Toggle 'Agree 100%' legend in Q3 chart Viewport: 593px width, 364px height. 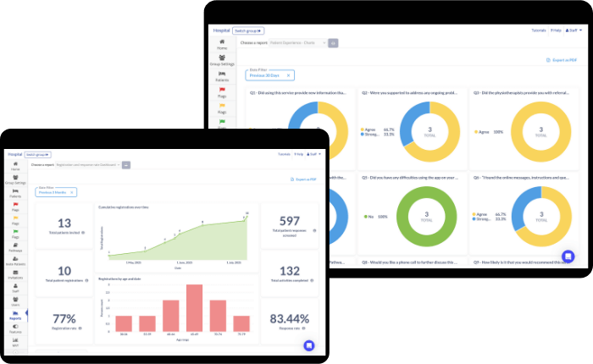click(x=489, y=132)
